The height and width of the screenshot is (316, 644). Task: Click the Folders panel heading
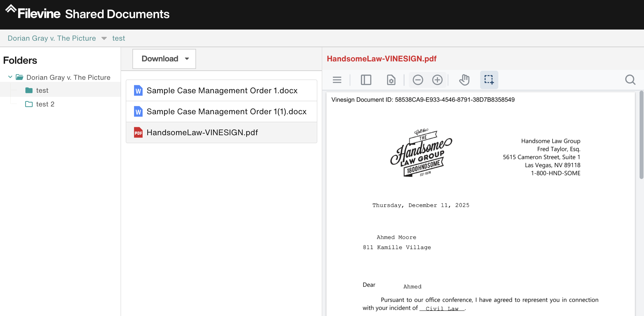coord(20,60)
